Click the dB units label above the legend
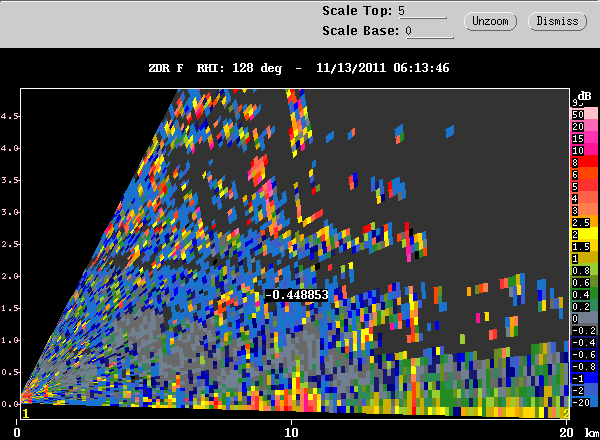This screenshot has width=600, height=440. tap(584, 96)
